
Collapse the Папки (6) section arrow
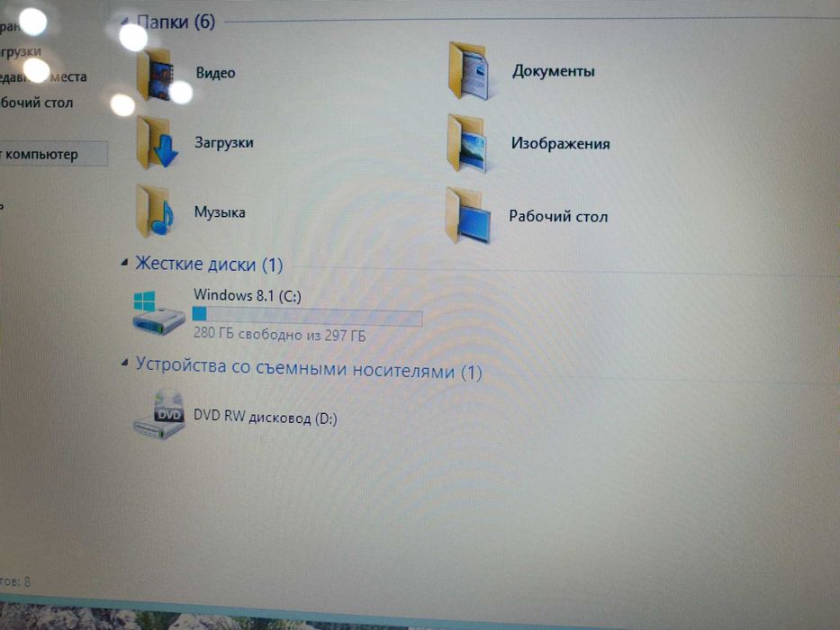pos(124,22)
